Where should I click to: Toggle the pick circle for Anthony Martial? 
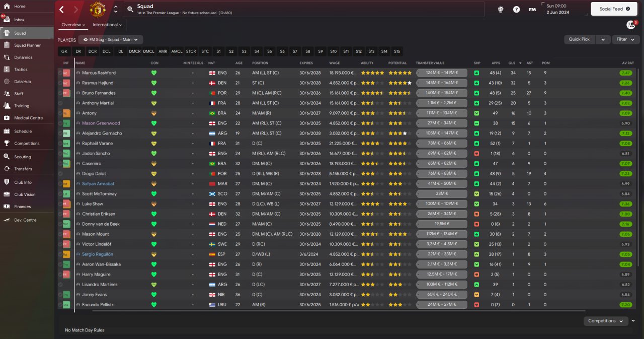pyautogui.click(x=60, y=103)
